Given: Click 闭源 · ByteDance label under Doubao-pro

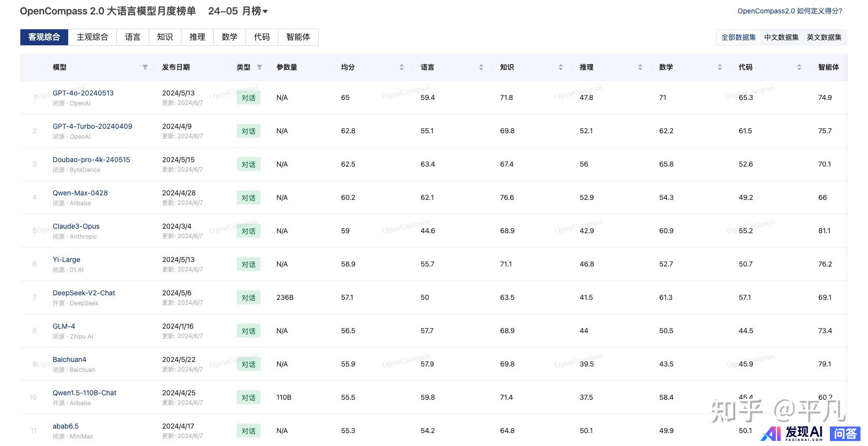Looking at the screenshot, I should 77,170.
